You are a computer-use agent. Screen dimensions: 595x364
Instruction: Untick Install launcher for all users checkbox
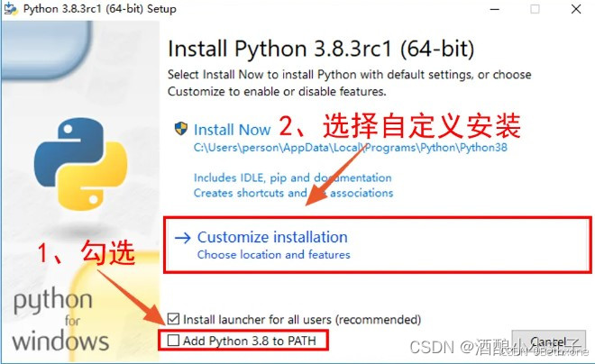point(173,319)
